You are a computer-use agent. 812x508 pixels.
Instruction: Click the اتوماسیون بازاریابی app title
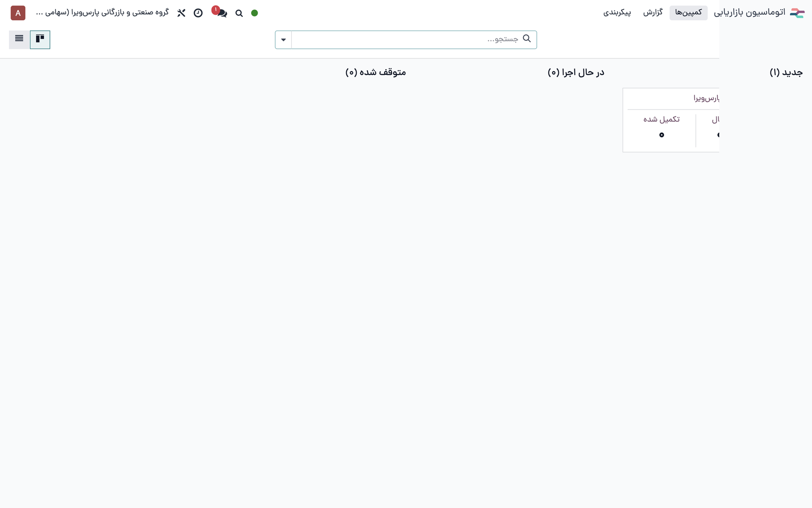pyautogui.click(x=749, y=13)
